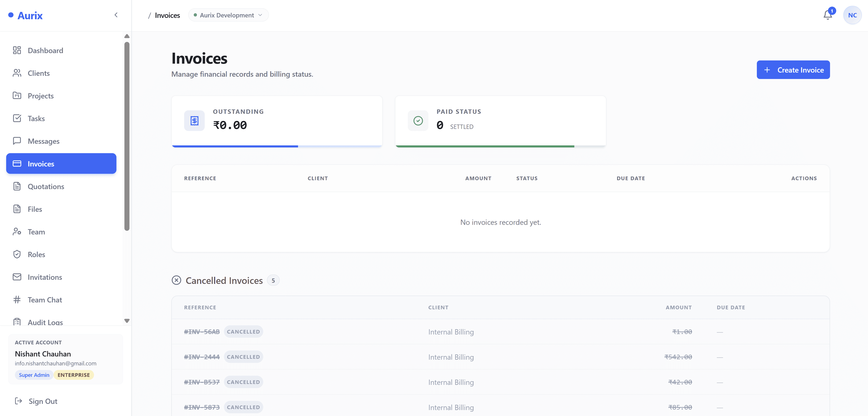Screen dimensions: 868x416
Task: Collapse the sidebar with the chevron
Action: pyautogui.click(x=116, y=15)
